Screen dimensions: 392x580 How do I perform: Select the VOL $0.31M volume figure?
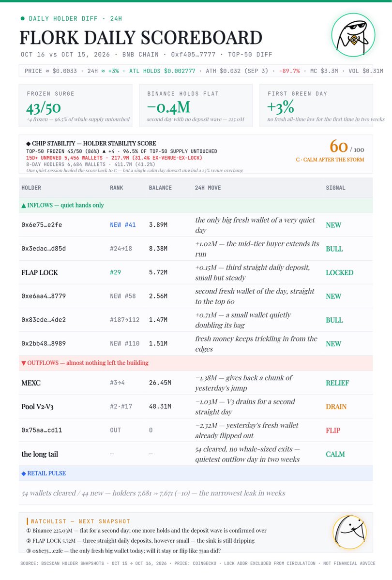(366, 71)
